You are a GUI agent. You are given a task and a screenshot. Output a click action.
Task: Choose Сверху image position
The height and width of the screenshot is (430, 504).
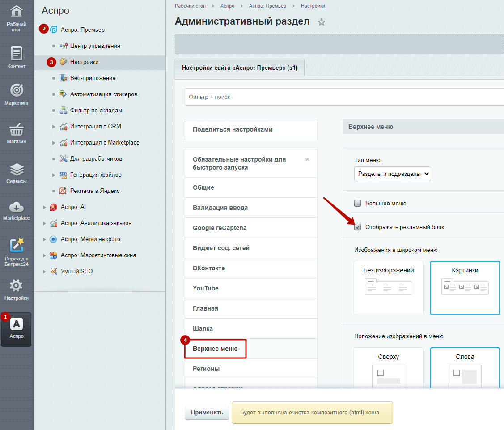tap(388, 367)
